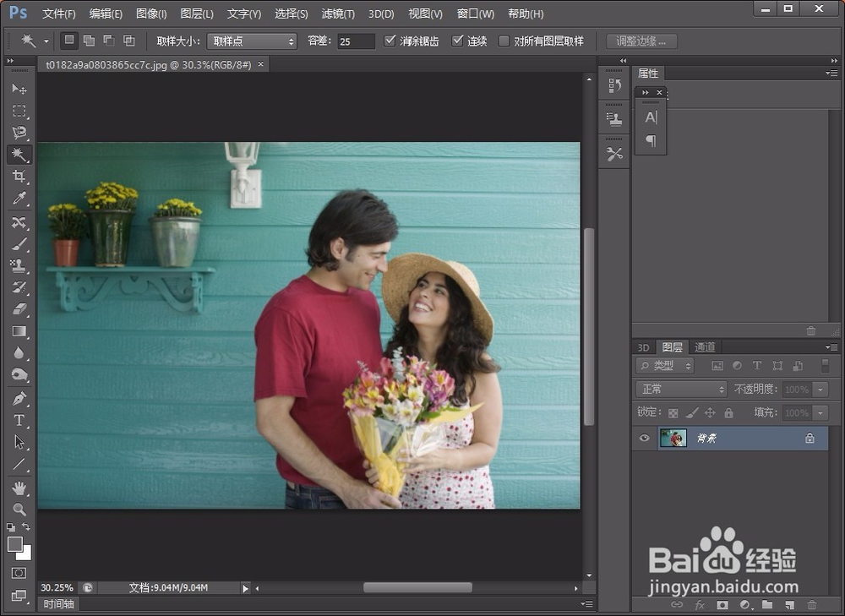The width and height of the screenshot is (845, 616).
Task: Toggle layer filter on/off switch
Action: click(825, 365)
